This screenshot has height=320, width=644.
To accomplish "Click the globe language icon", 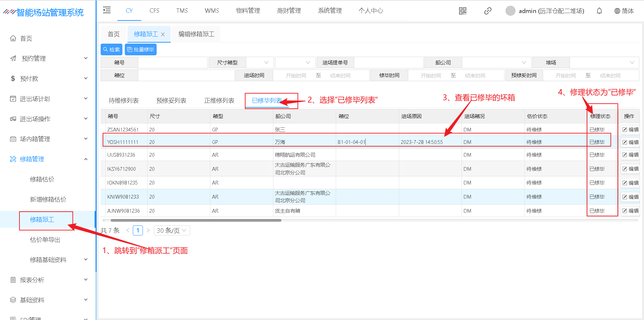I will (x=617, y=11).
